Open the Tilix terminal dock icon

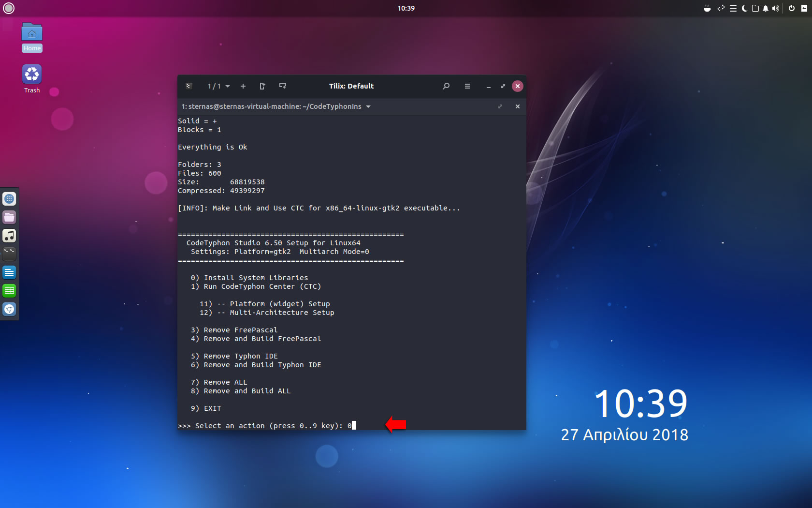pos(9,254)
